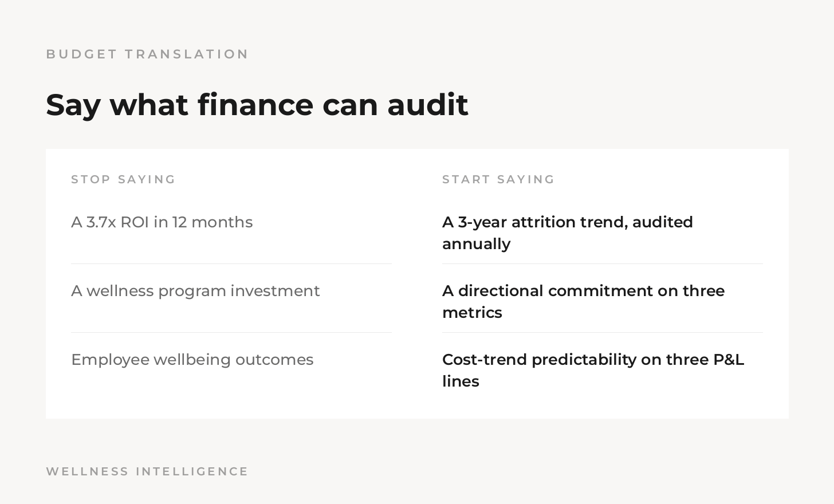
Task: Click the 'P&L' text in last row
Action: click(728, 360)
